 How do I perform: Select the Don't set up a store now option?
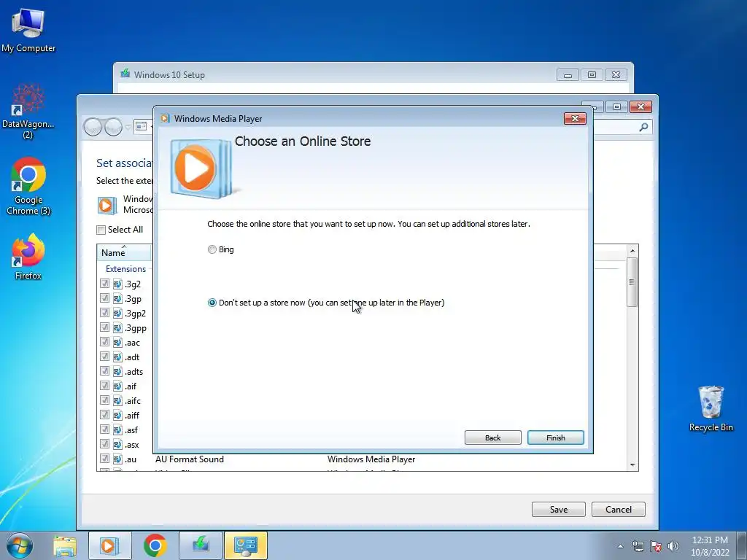point(212,303)
